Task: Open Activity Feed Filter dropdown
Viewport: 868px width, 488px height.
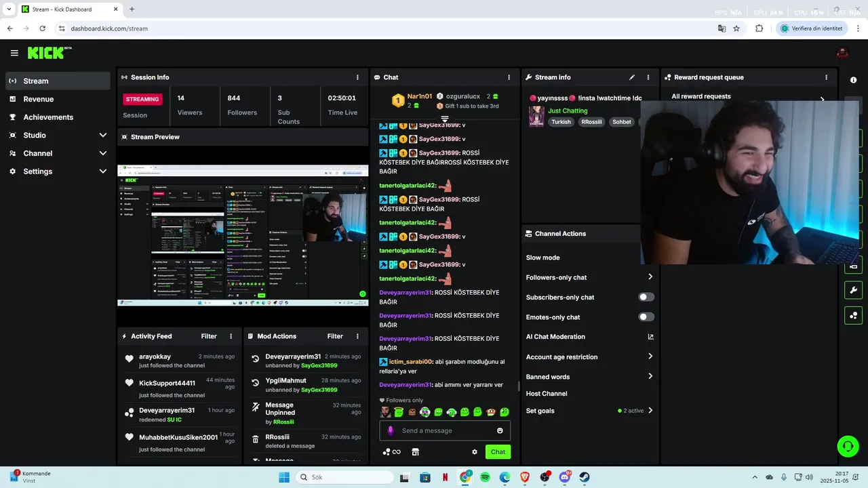Action: click(x=209, y=336)
